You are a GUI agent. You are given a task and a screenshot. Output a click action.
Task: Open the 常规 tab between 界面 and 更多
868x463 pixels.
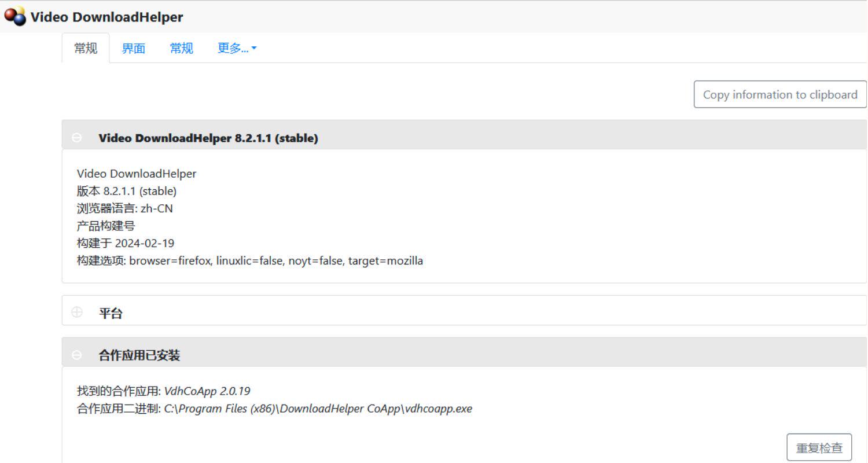[181, 48]
